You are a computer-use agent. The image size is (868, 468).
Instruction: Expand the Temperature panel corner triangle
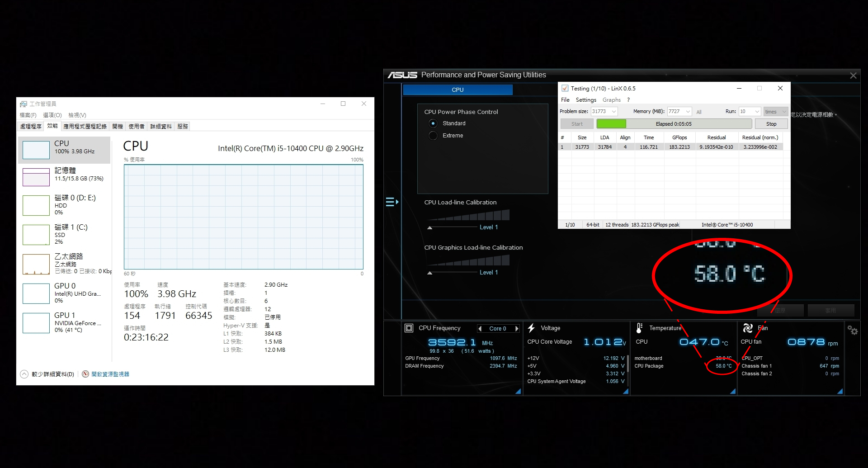pos(733,391)
